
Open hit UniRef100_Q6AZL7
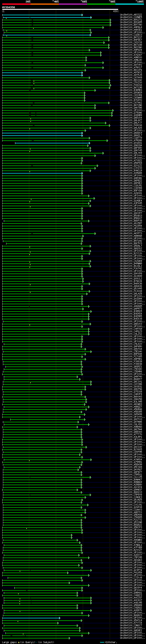[131, 135]
